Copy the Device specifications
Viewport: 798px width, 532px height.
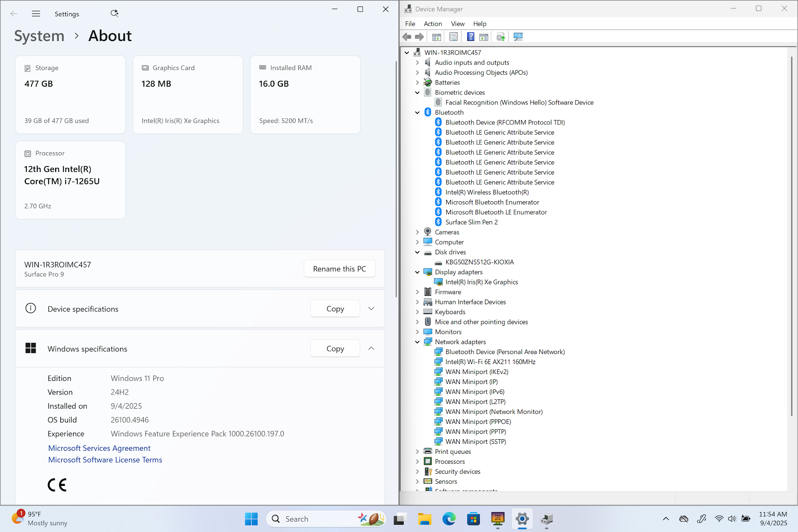click(335, 309)
